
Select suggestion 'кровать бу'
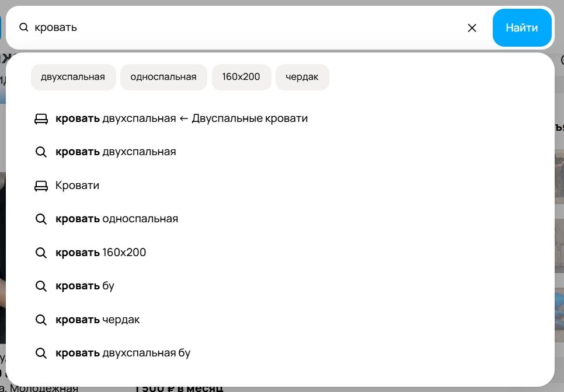(85, 286)
